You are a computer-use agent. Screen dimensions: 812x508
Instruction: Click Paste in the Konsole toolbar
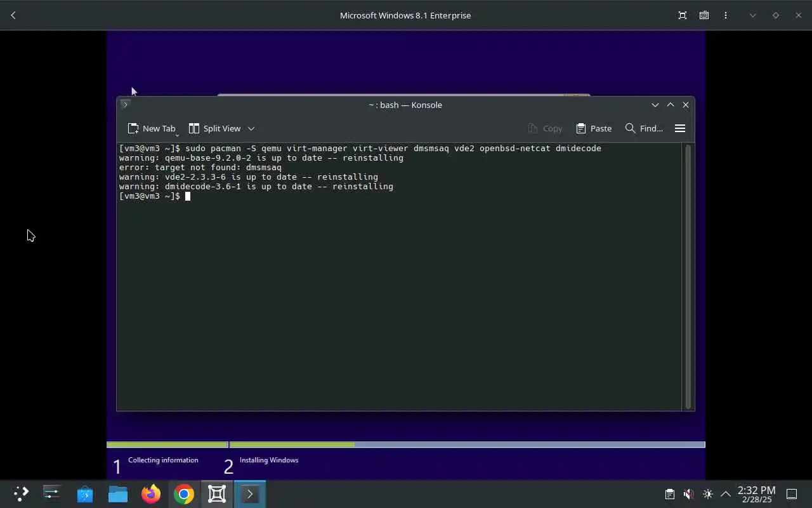pyautogui.click(x=594, y=128)
